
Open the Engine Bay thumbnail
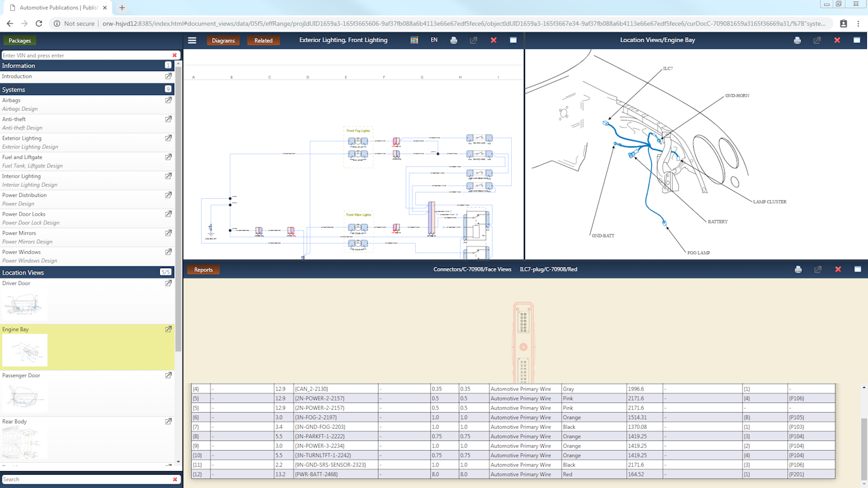(25, 351)
